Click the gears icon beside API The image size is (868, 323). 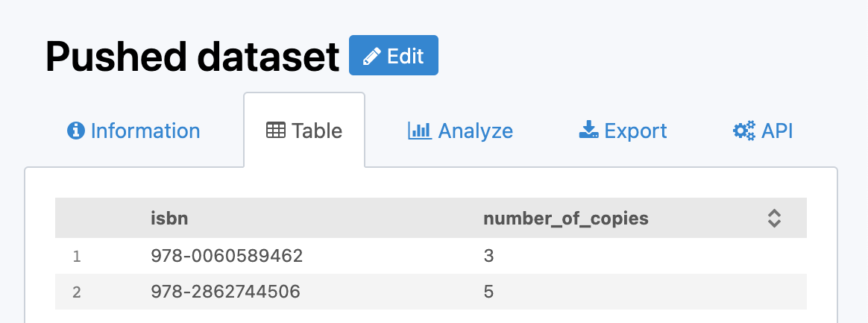tap(743, 131)
